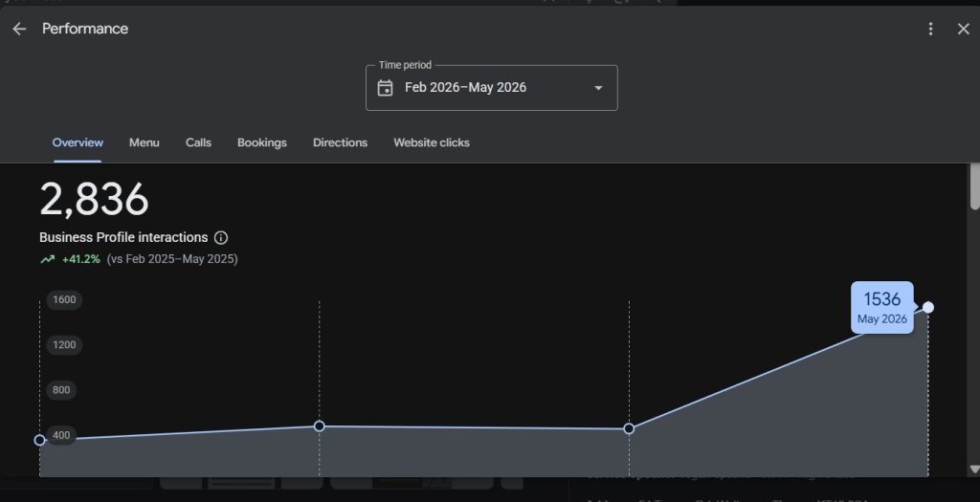The width and height of the screenshot is (980, 502).
Task: Switch to the Overview tab
Action: coord(78,142)
